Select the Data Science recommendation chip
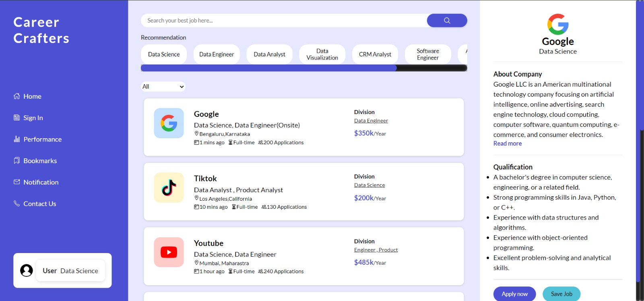Image resolution: width=644 pixels, height=301 pixels. (164, 54)
